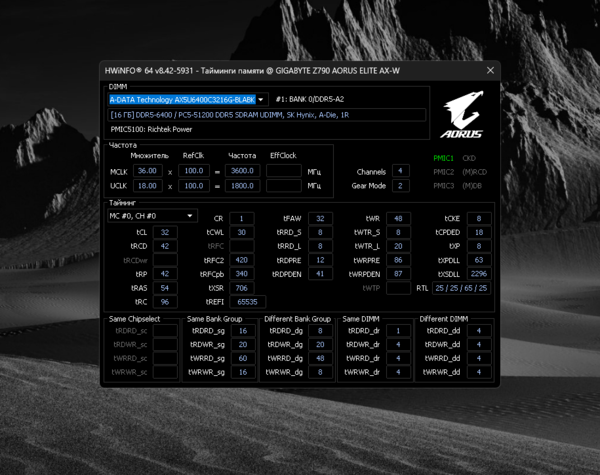
Task: Click the tCL value 32
Action: click(165, 232)
